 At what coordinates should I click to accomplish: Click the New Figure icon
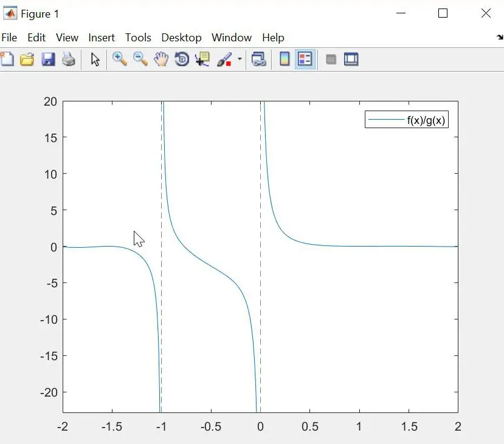click(x=7, y=59)
